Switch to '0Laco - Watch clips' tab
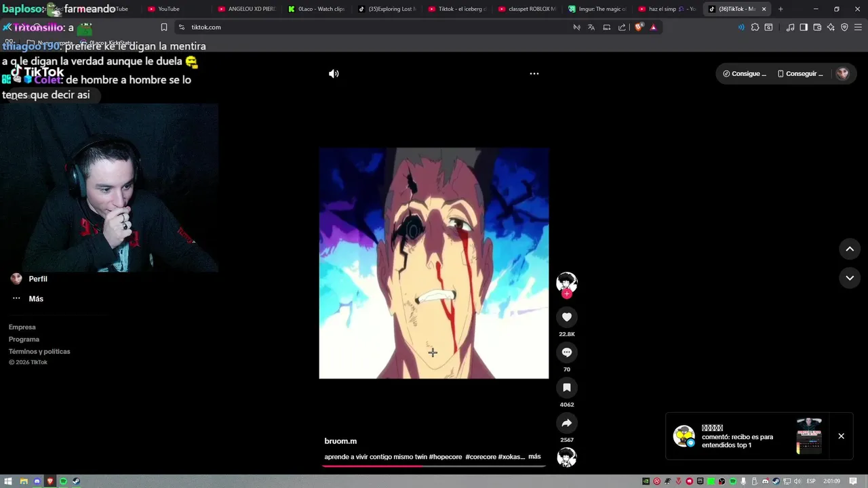Image resolution: width=868 pixels, height=488 pixels. pyautogui.click(x=316, y=9)
